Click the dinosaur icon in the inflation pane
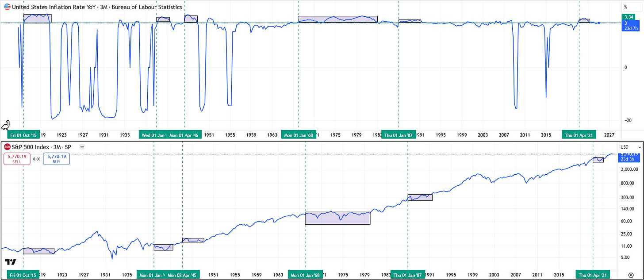This screenshot has height=280, width=644. (6, 125)
